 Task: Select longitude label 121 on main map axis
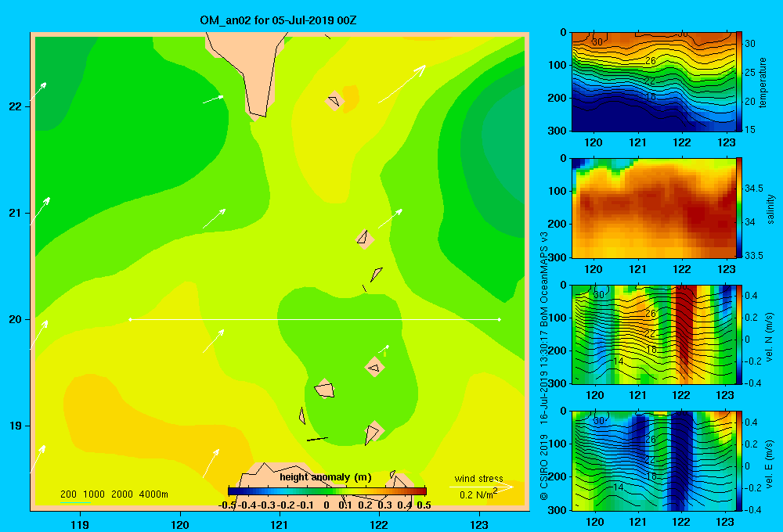click(280, 524)
